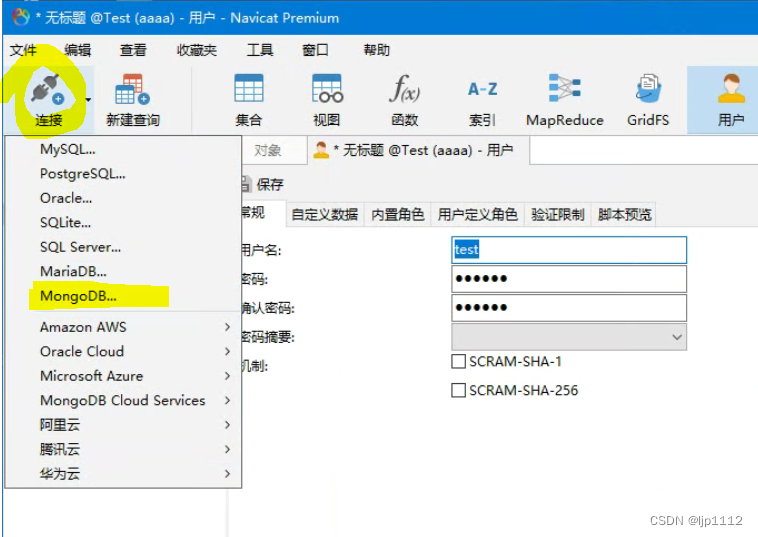Switch to the 内置角色 tab
This screenshot has width=758, height=537.
[397, 214]
